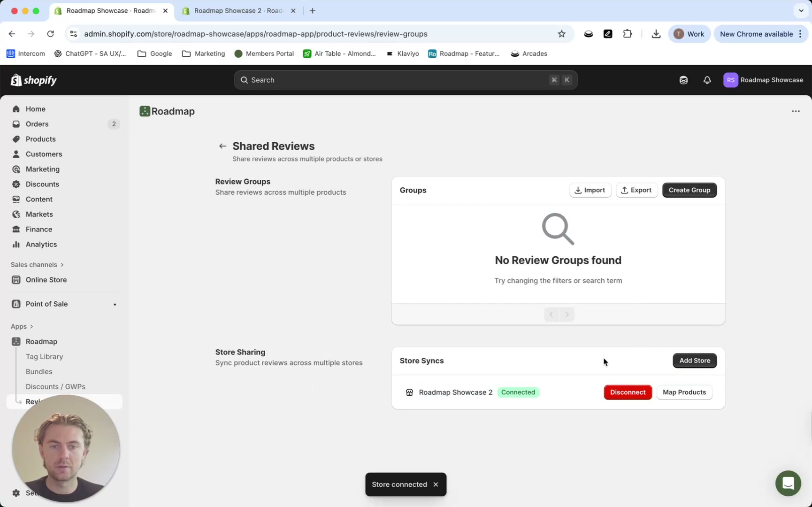Click the Products icon in sidebar

point(17,139)
